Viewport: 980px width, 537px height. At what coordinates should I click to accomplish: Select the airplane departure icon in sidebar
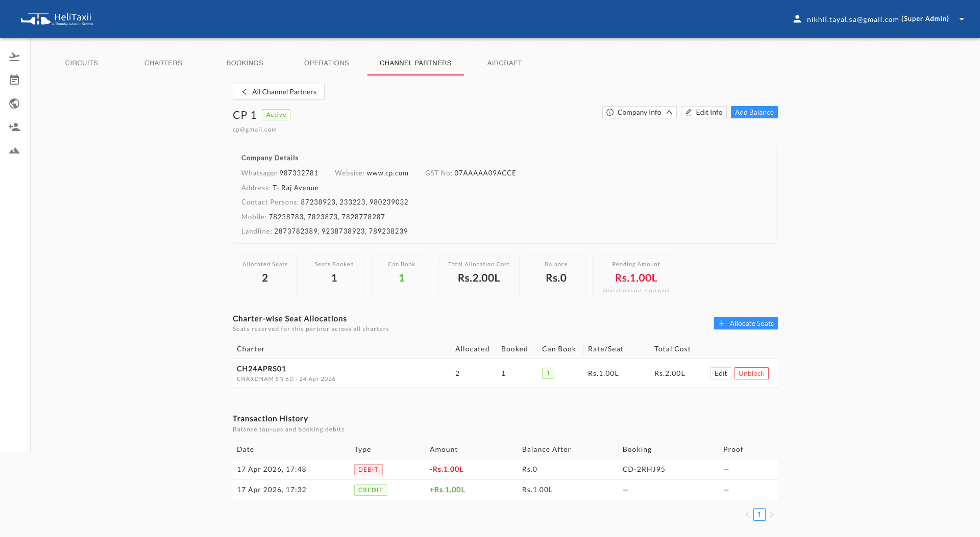pos(15,56)
